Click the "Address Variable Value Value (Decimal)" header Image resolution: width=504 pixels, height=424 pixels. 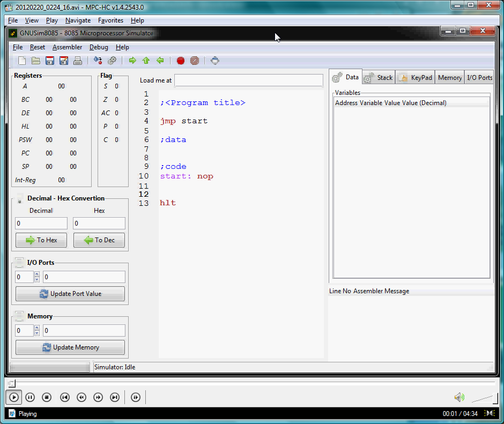pyautogui.click(x=391, y=103)
